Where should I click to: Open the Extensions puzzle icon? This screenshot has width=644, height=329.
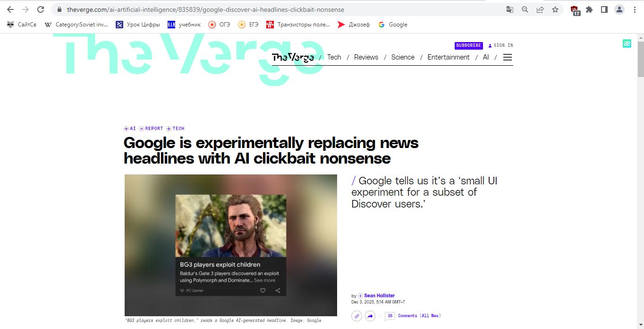coord(589,9)
